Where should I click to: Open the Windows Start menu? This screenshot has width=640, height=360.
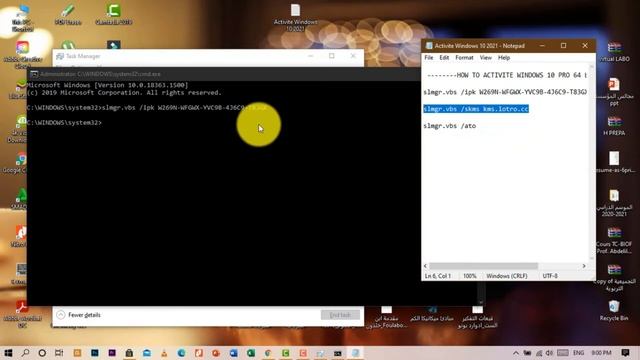[8, 353]
